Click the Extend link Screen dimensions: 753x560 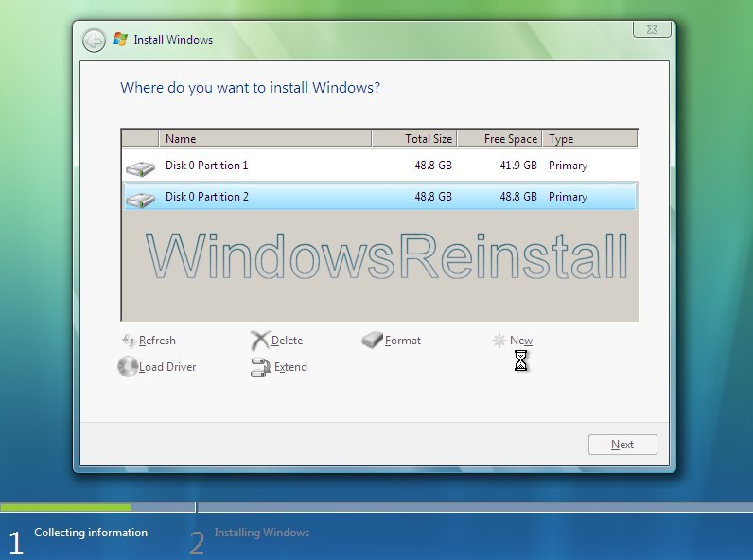click(290, 367)
